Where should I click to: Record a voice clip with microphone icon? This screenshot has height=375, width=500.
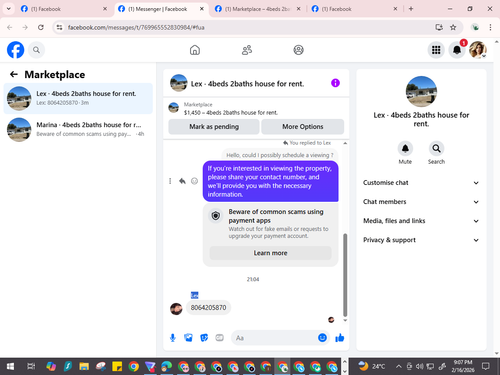(173, 338)
